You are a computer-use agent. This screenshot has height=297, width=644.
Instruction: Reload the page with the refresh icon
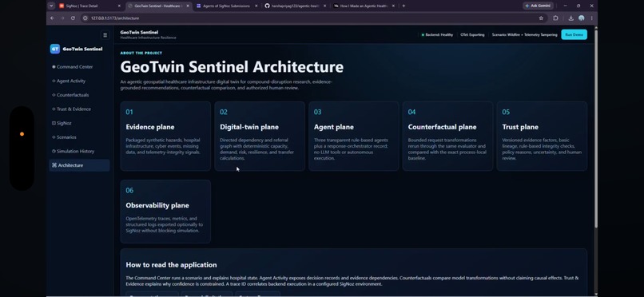pos(73,18)
